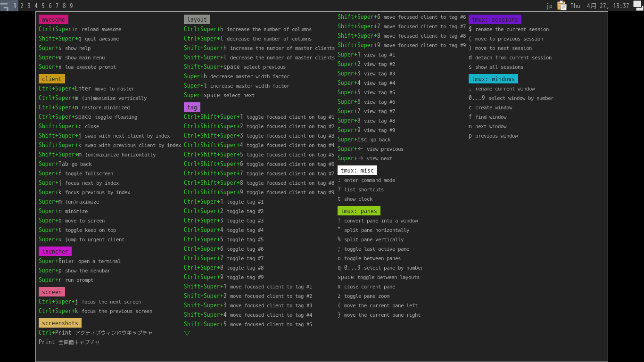The height and width of the screenshot is (362, 644).
Task: Click the 'focus the next screen' line
Action: tap(90, 302)
